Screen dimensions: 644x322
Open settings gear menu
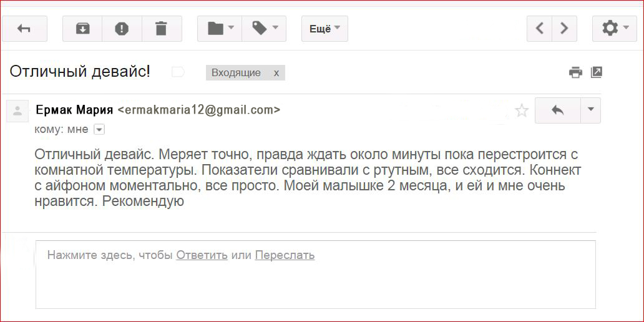pos(615,29)
